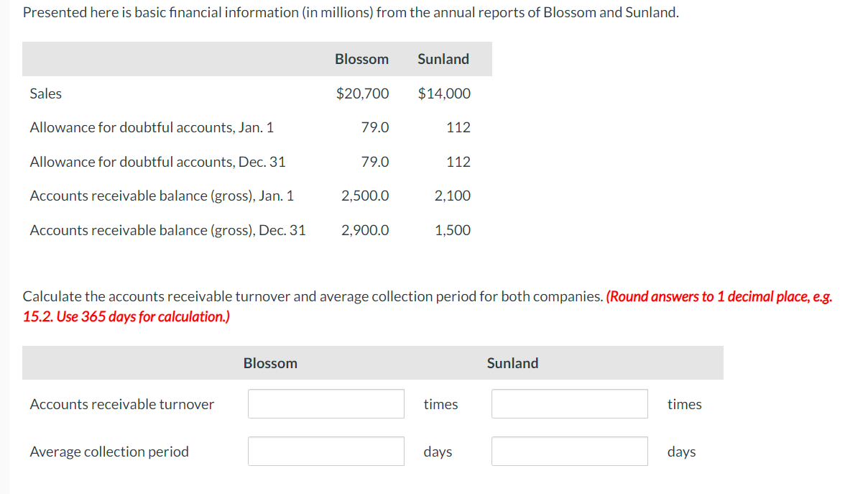Click the Blossom accounts receivable turnover input field

tap(325, 403)
